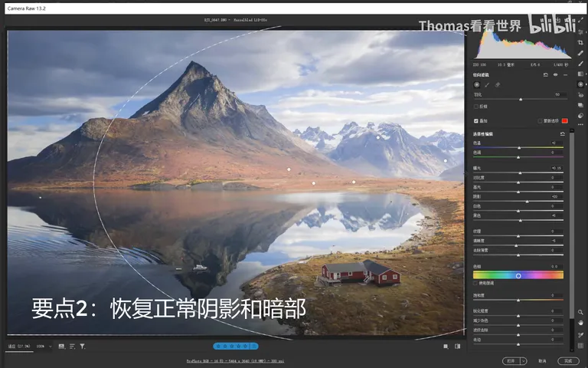Select the 100% zoom level
Image resolution: width=588 pixels, height=368 pixels.
click(x=41, y=347)
